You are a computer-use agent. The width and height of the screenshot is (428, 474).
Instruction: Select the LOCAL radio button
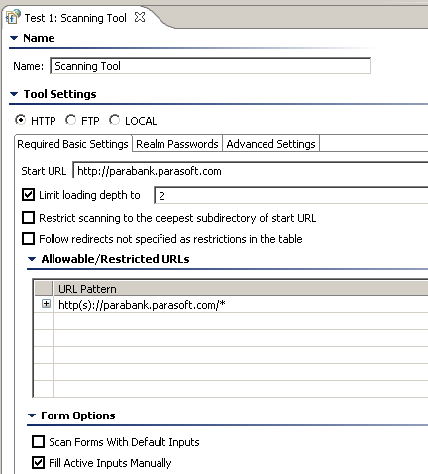click(x=114, y=120)
